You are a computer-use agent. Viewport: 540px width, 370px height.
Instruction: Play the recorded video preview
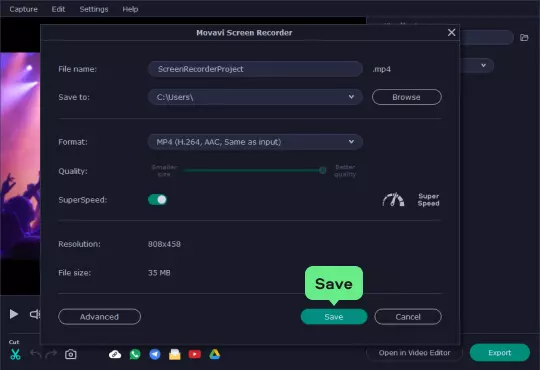click(14, 314)
